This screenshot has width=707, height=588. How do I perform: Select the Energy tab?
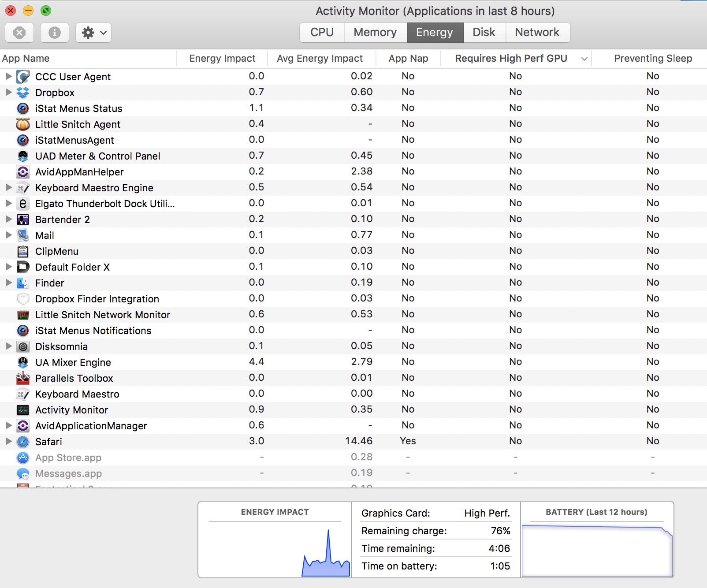[435, 33]
